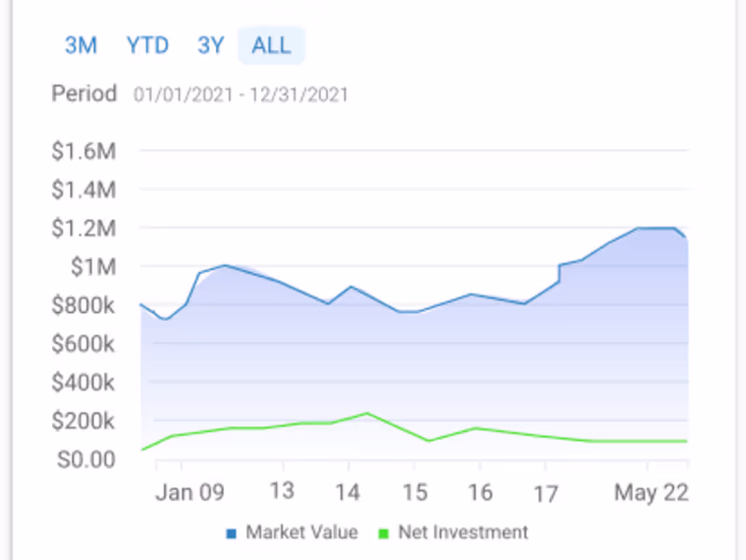Click the green Net Investment line's highest peak
The image size is (746, 560).
pyautogui.click(x=367, y=413)
